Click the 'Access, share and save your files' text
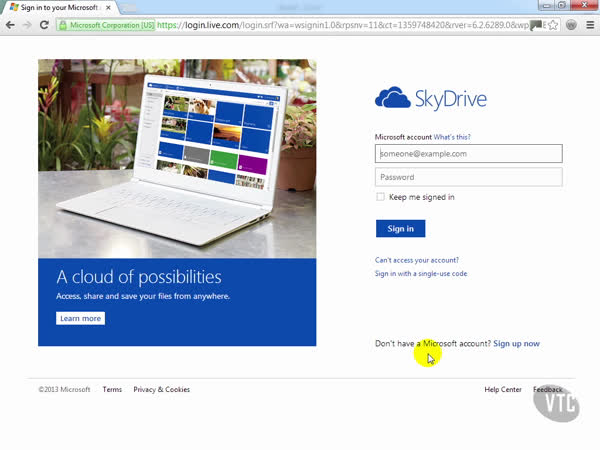This screenshot has width=600, height=450. pyautogui.click(x=143, y=296)
